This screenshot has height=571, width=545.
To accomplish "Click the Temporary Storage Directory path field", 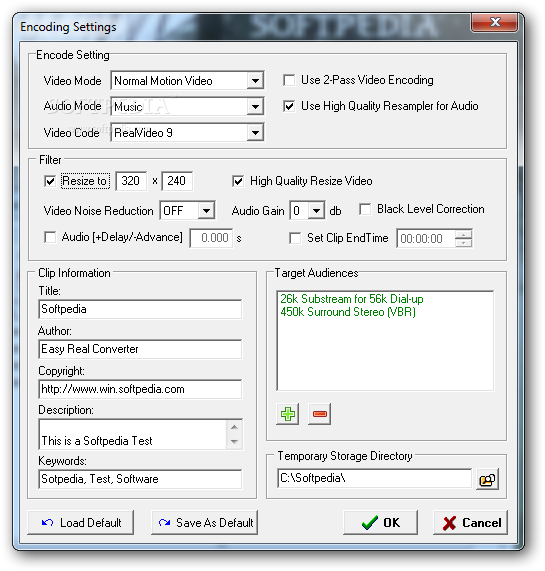I will (374, 479).
